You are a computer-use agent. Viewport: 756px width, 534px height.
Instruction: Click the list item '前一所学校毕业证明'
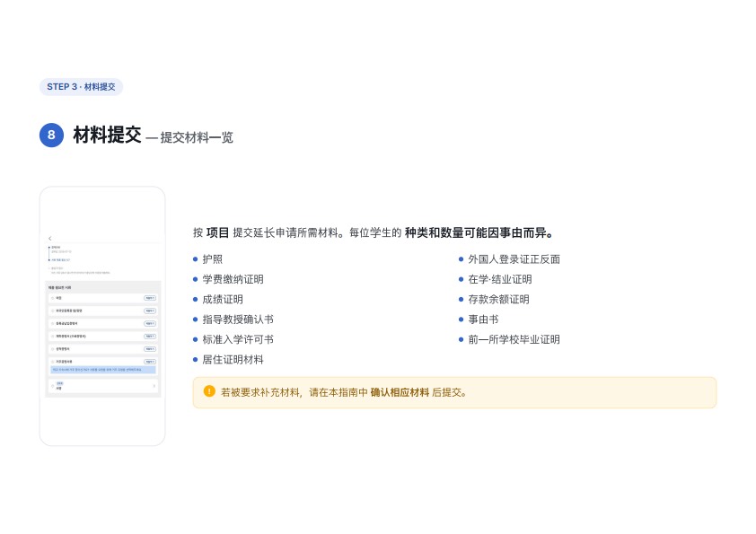[x=514, y=340]
